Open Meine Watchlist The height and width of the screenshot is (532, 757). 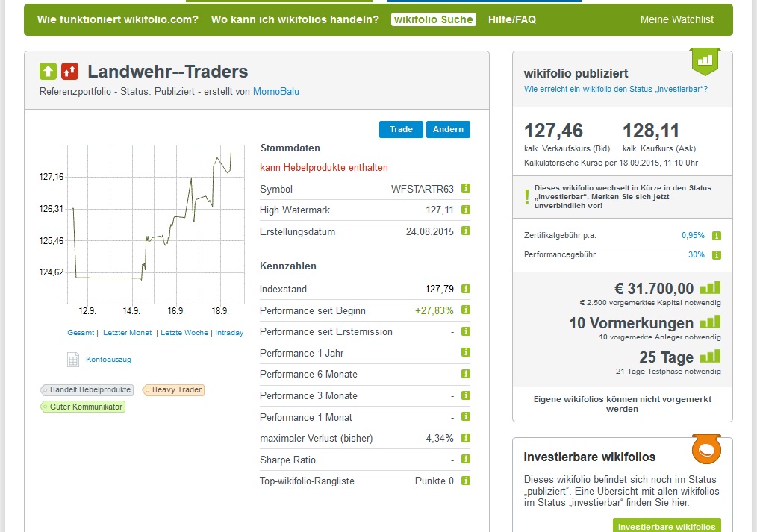point(677,20)
